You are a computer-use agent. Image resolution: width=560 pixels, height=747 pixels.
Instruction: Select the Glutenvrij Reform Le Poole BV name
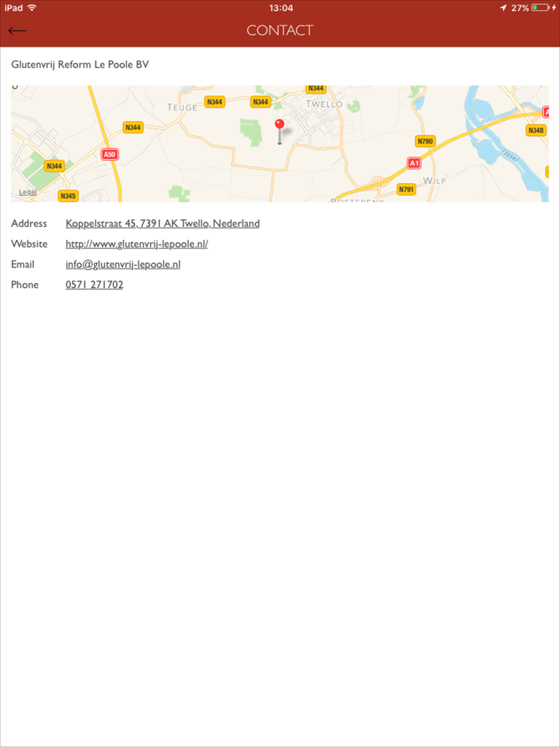[x=80, y=64]
